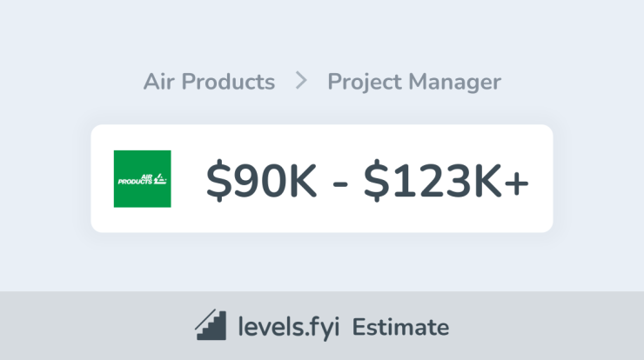This screenshot has width=644, height=360.
Task: Click the $90K lower salary figure
Action: click(261, 180)
